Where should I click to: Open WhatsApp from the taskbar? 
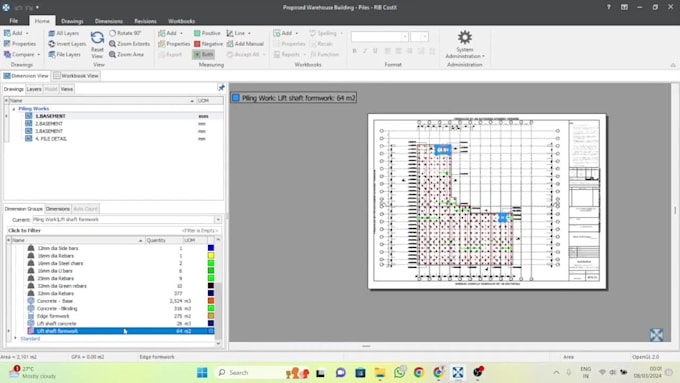399,372
